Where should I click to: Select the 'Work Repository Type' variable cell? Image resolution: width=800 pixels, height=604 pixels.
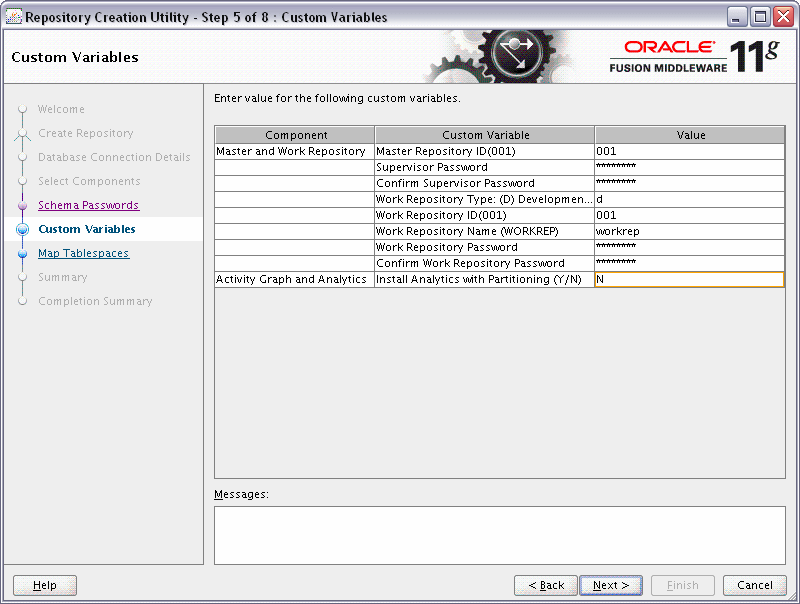[484, 199]
